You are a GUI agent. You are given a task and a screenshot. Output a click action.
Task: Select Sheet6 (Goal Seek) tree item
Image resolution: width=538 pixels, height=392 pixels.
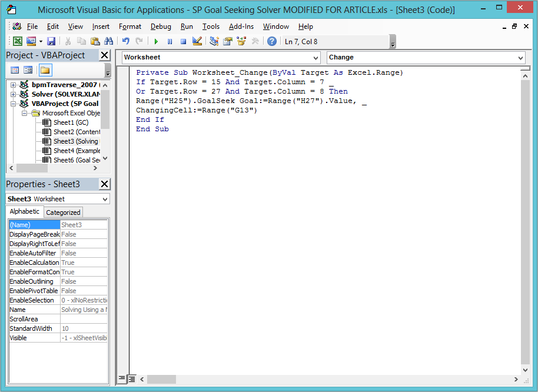77,160
